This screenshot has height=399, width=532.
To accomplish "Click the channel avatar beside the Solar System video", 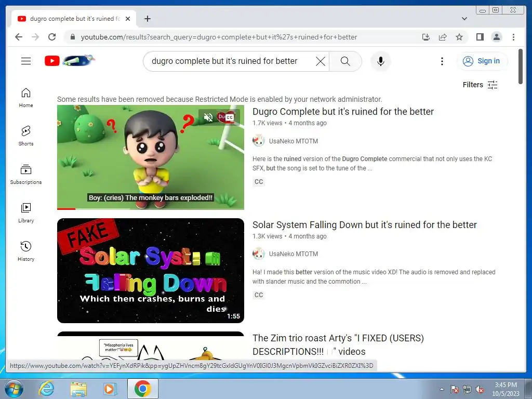I will (x=259, y=254).
